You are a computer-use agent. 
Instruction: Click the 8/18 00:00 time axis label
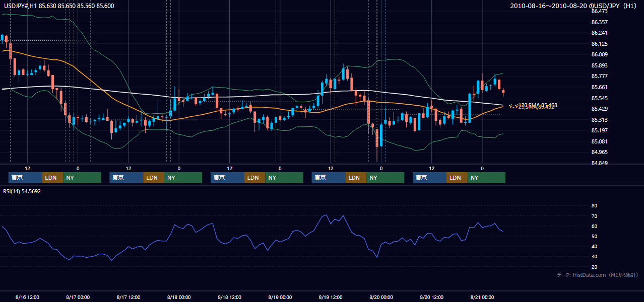coord(179,297)
